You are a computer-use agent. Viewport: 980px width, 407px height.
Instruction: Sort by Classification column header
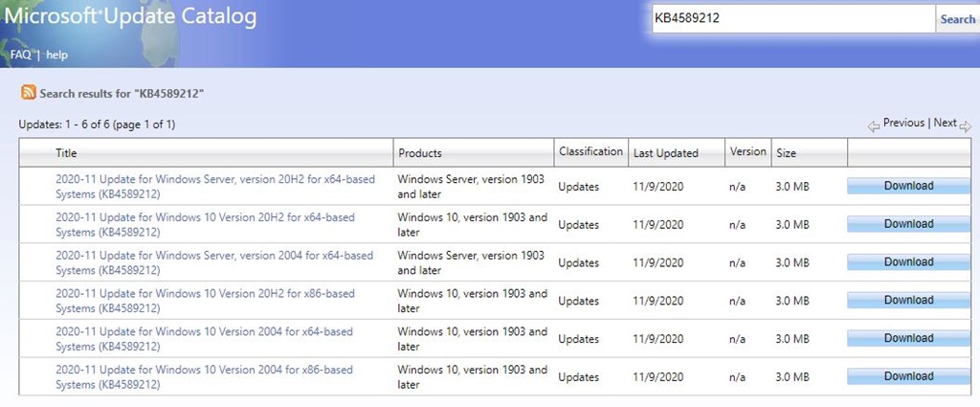click(x=590, y=151)
